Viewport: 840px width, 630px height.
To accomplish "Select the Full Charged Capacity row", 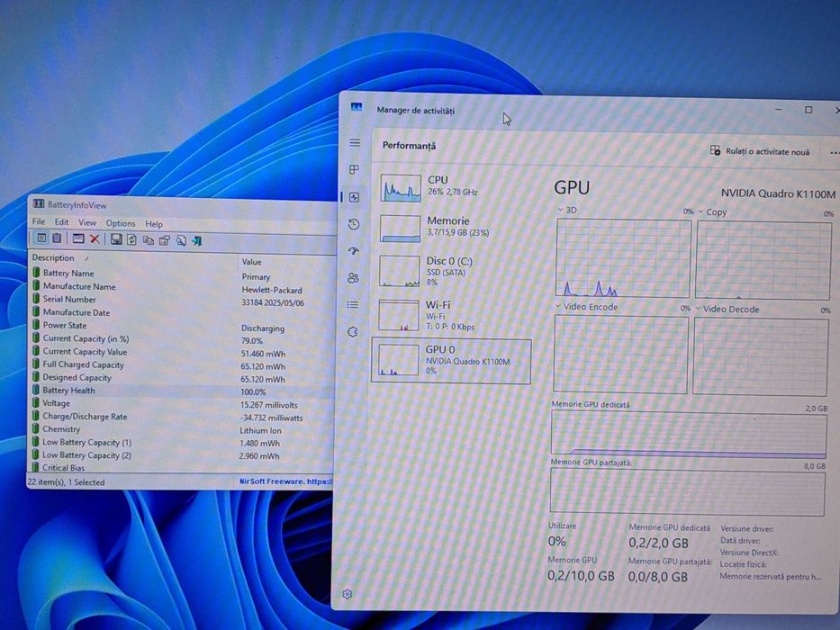I will coord(182,364).
